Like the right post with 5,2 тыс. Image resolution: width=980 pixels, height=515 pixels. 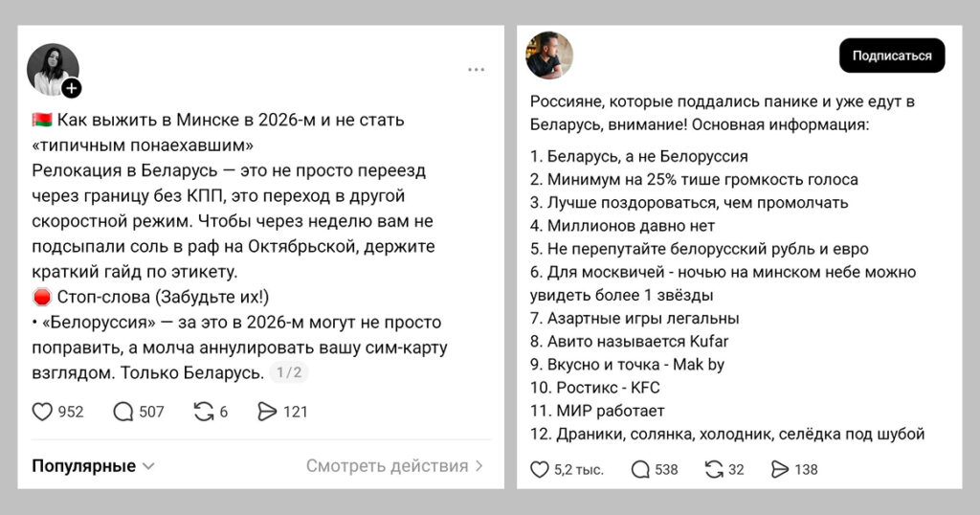pos(540,469)
